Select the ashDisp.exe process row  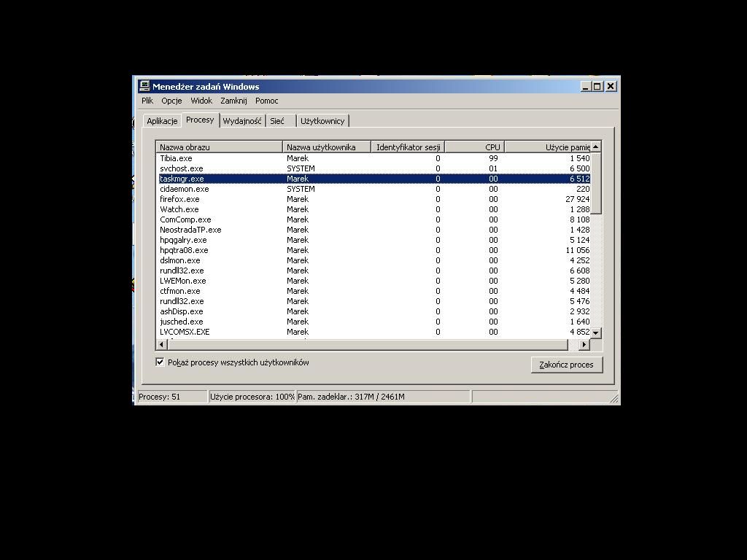tap(374, 311)
